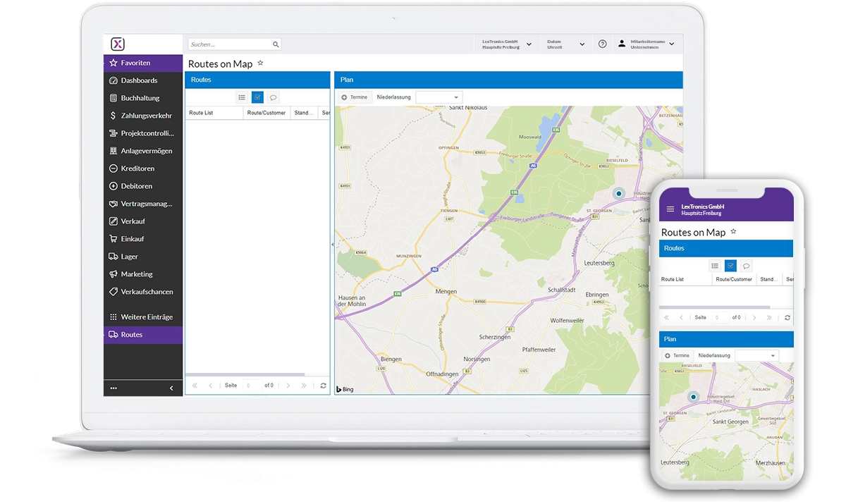Click the Anlagevermögen icon in the sidebar

(x=114, y=150)
